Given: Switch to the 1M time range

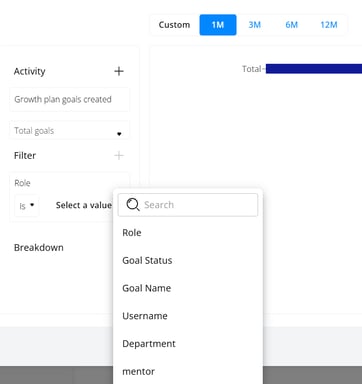Looking at the screenshot, I should (x=218, y=25).
